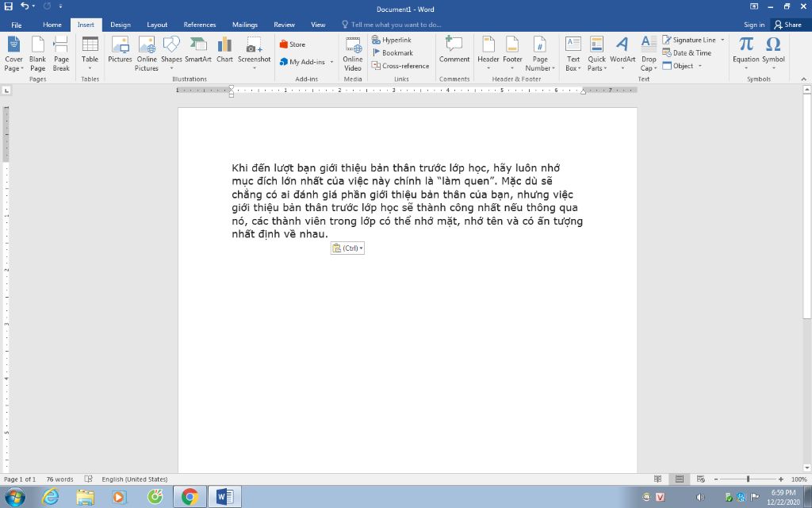
Task: Open the Office Store
Action: [293, 44]
